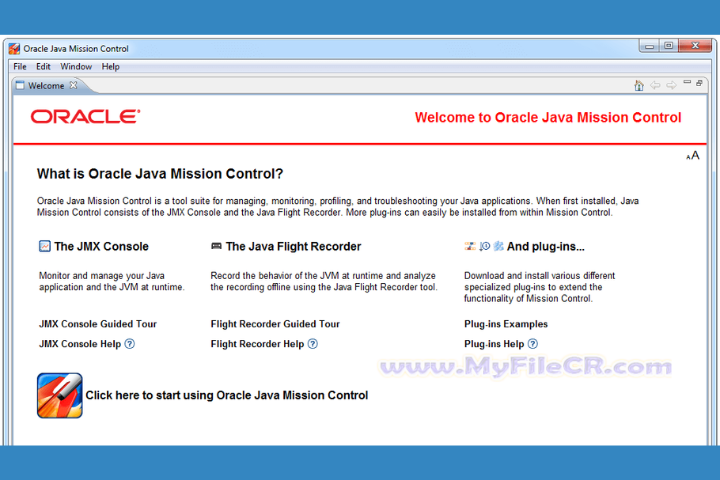Viewport: 720px width, 480px height.
Task: Click the font size AA icon
Action: pos(693,156)
